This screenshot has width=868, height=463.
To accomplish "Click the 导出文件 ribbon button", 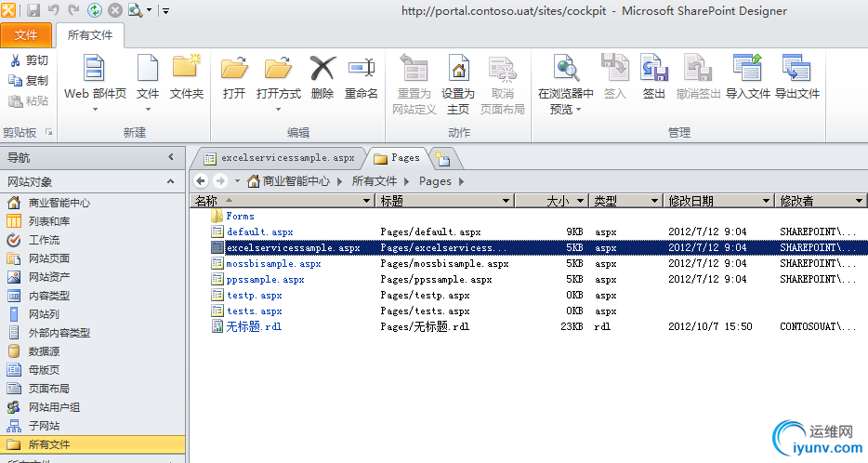I will (797, 77).
